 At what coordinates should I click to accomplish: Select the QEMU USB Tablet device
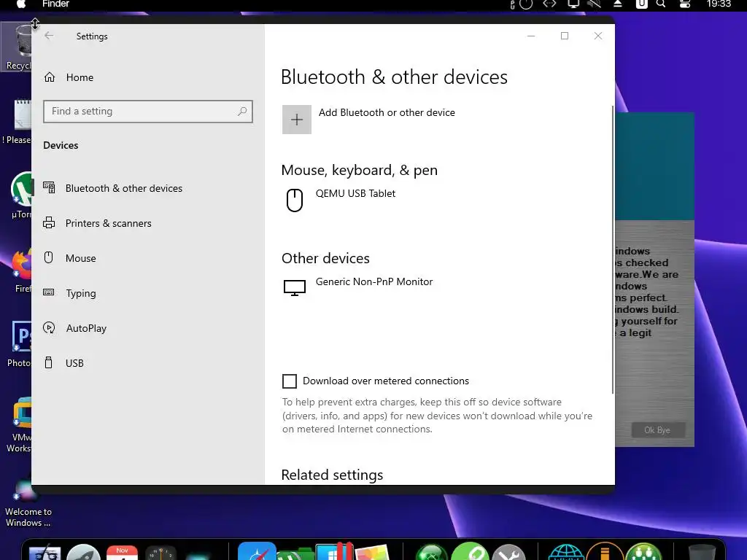(x=355, y=200)
